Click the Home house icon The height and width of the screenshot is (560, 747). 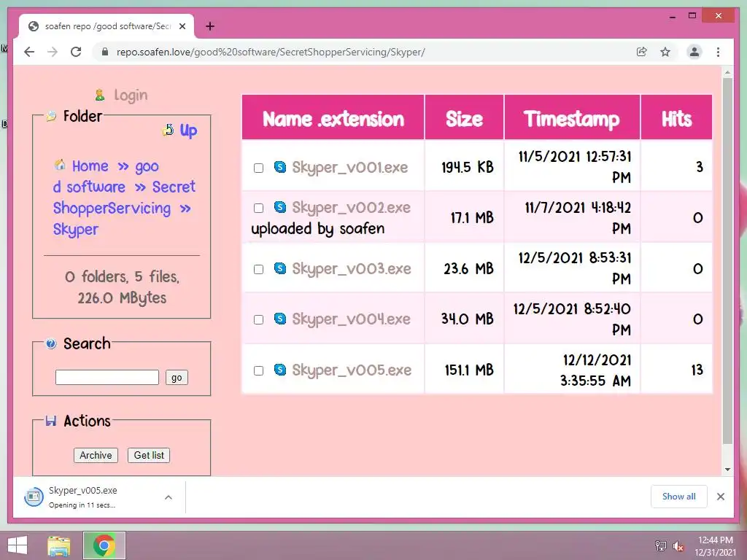60,165
